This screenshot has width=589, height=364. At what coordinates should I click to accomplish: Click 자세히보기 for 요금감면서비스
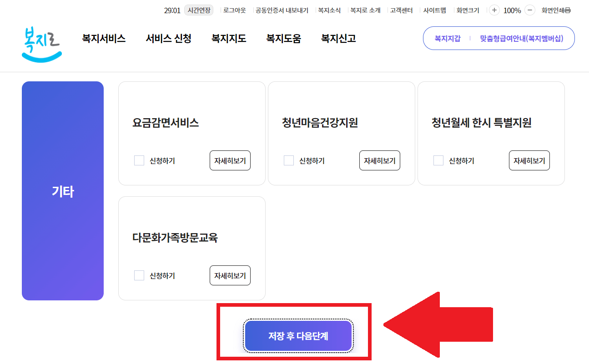pyautogui.click(x=230, y=160)
